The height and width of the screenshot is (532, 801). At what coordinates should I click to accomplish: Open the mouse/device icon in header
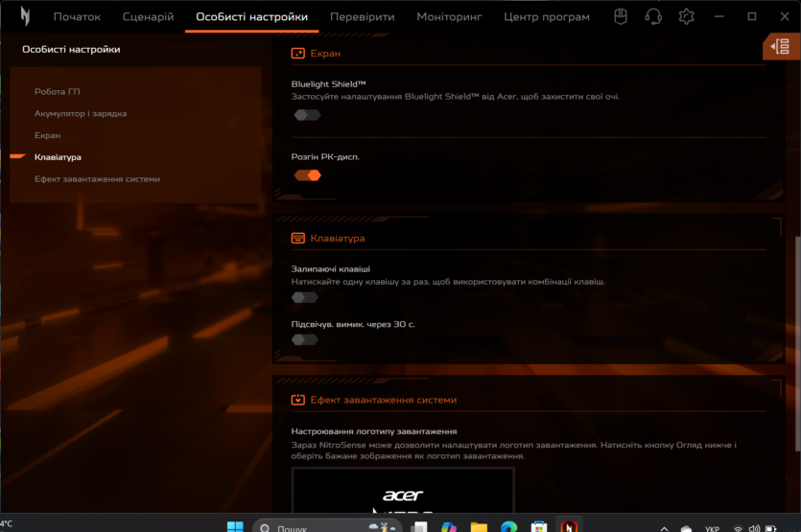[x=621, y=16]
